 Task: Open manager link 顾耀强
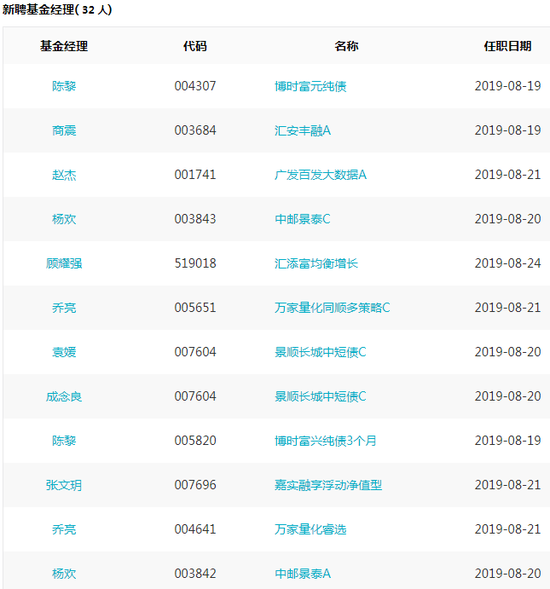pos(64,263)
